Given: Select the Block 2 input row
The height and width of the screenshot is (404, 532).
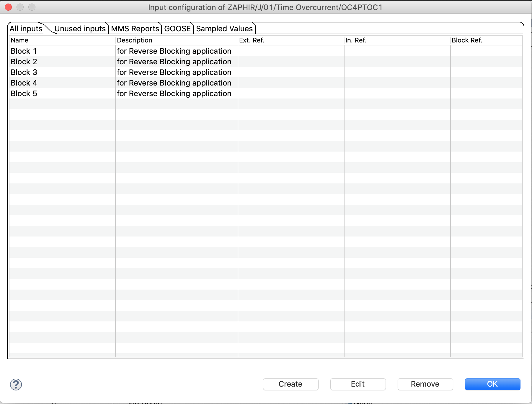Looking at the screenshot, I should pos(24,62).
